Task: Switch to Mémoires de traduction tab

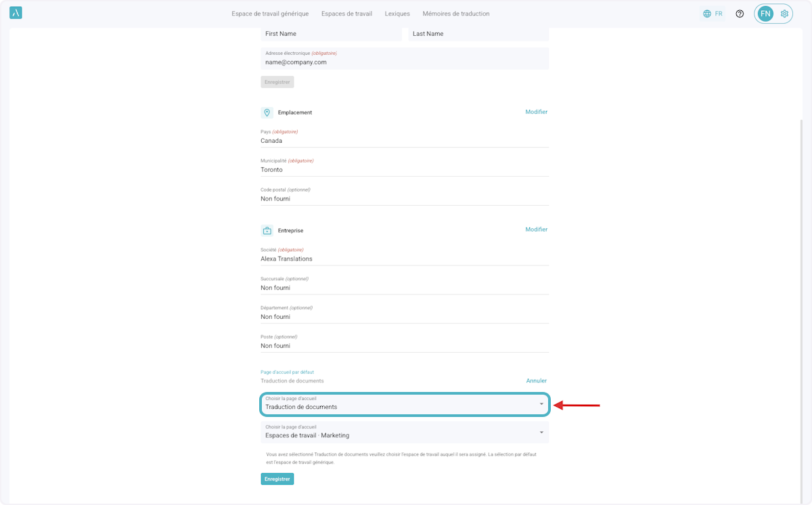Action: [x=455, y=14]
